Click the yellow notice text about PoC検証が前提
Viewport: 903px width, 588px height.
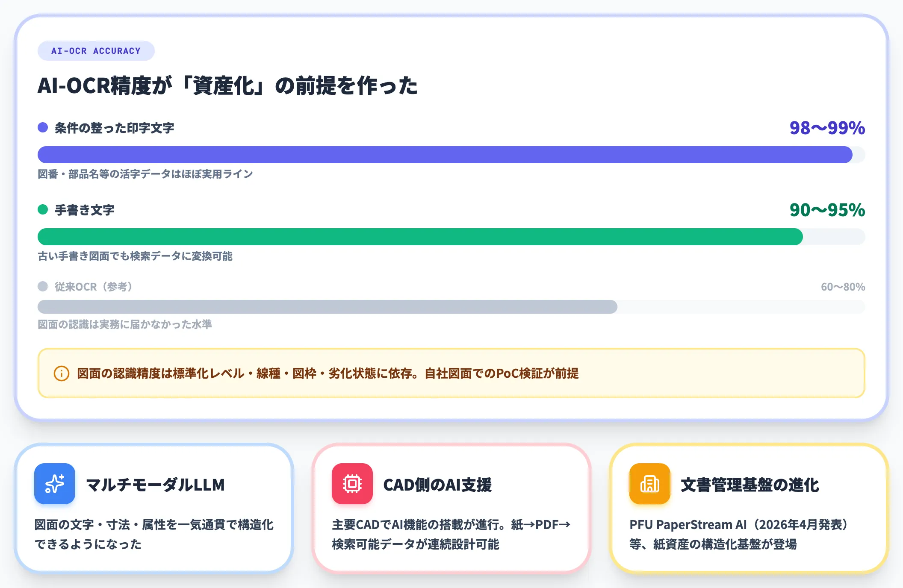pyautogui.click(x=328, y=373)
